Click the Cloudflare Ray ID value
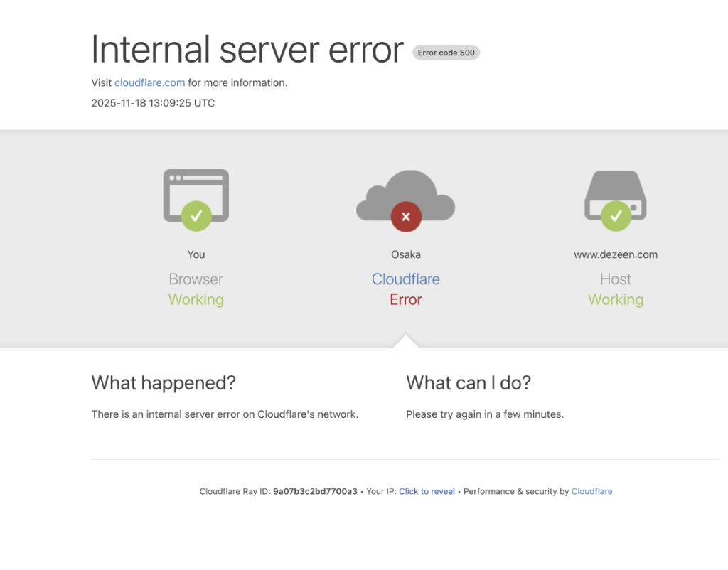Image resolution: width=728 pixels, height=570 pixels. pyautogui.click(x=315, y=491)
